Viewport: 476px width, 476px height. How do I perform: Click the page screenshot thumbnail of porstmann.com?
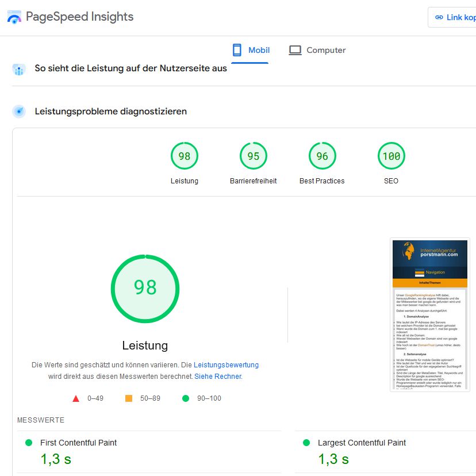pos(429,314)
